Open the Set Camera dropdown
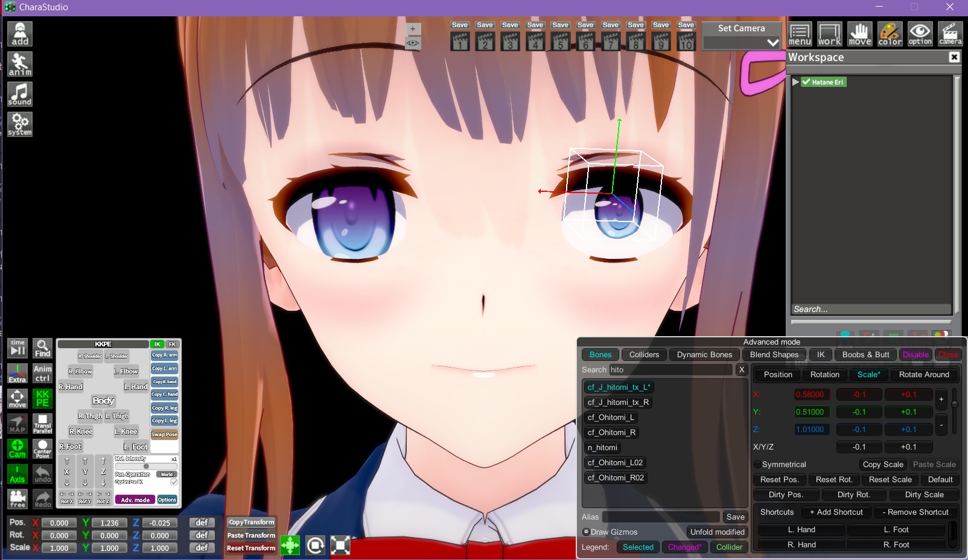This screenshot has height=560, width=968. tap(742, 43)
